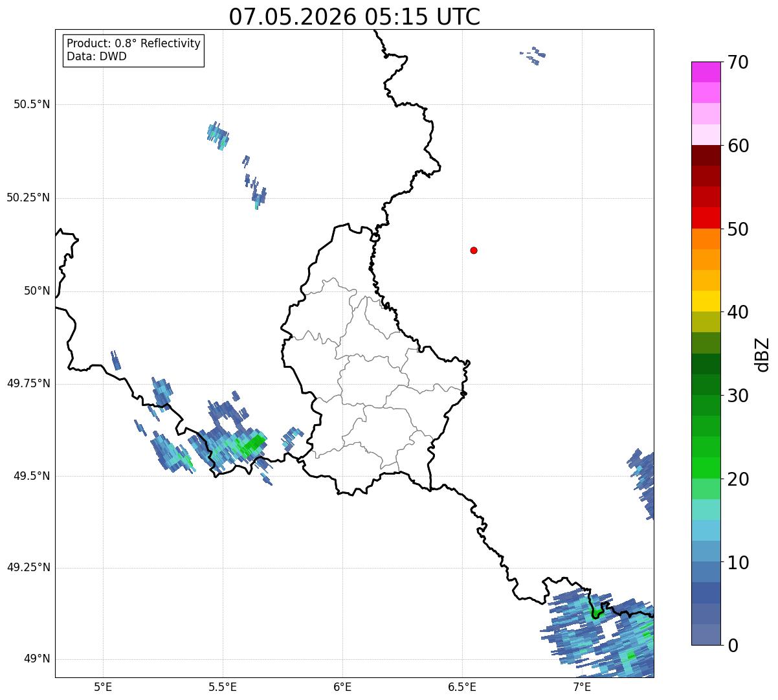Screen dimensions: 778x700
Task: Click the yellow 40 dBZ colorbar segment
Action: coord(706,301)
